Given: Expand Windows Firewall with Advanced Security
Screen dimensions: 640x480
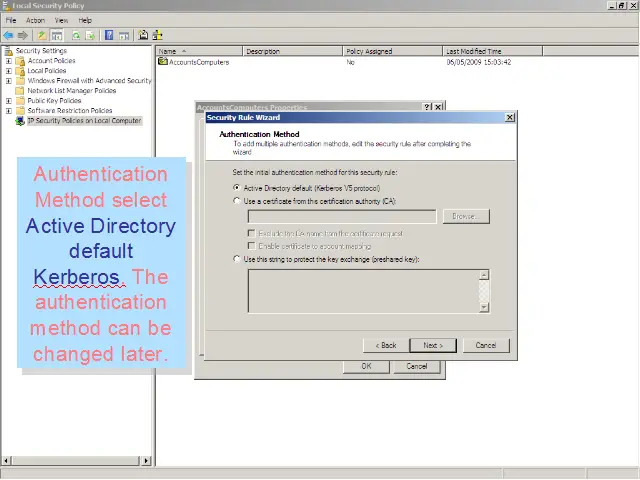Looking at the screenshot, I should [9, 81].
